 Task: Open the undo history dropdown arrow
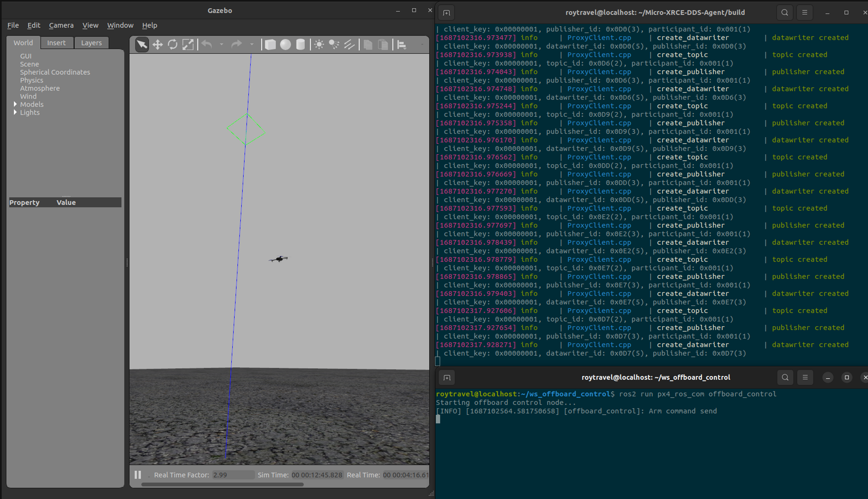click(221, 44)
